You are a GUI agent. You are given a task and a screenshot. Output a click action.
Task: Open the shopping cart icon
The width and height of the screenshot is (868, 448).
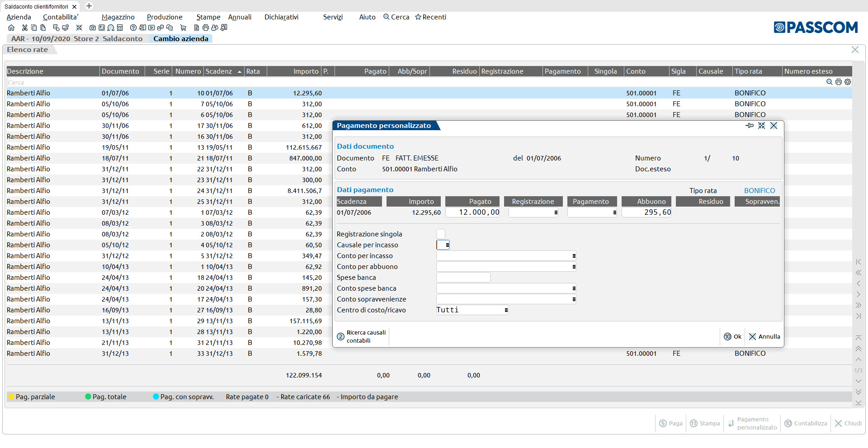click(x=183, y=28)
